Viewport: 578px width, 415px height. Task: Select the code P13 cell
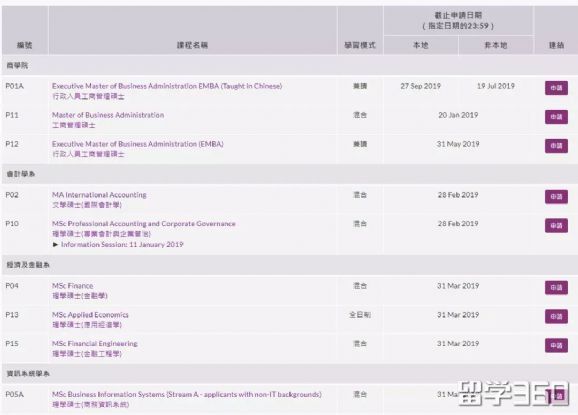point(12,315)
